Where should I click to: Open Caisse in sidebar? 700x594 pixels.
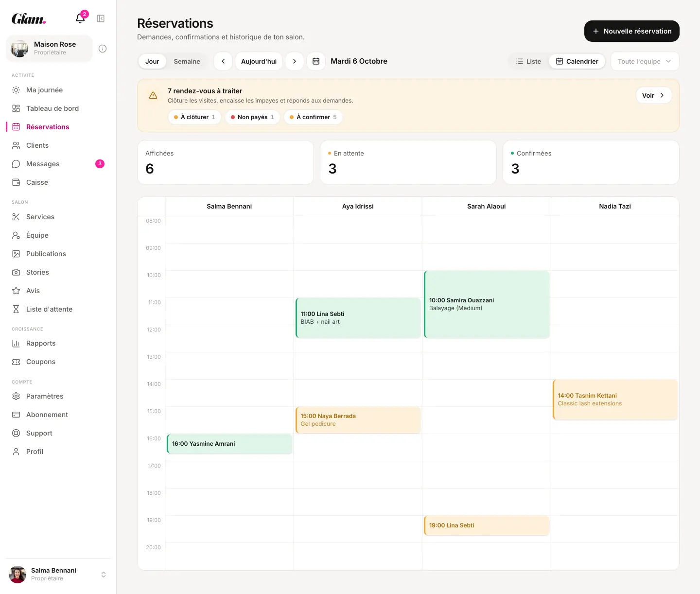pyautogui.click(x=58, y=182)
